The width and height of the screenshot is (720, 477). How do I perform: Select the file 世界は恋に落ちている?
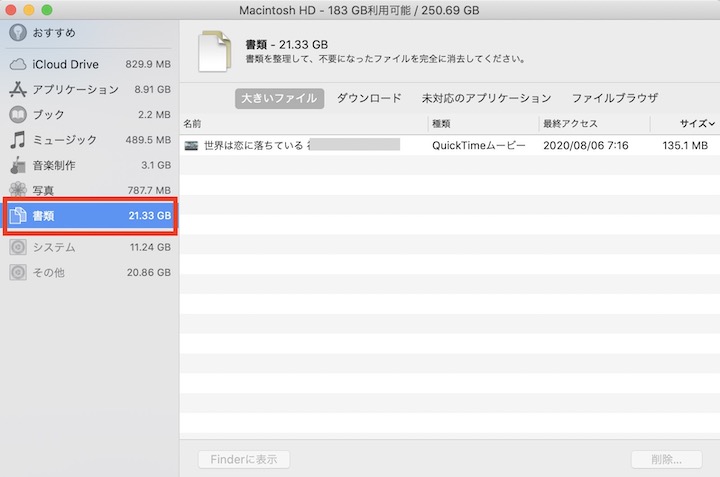(253, 146)
